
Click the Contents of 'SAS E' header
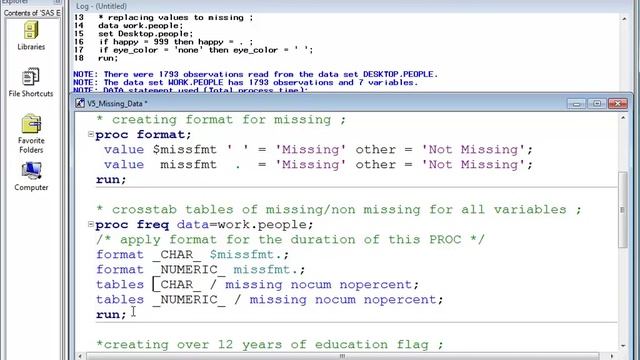tap(32, 13)
